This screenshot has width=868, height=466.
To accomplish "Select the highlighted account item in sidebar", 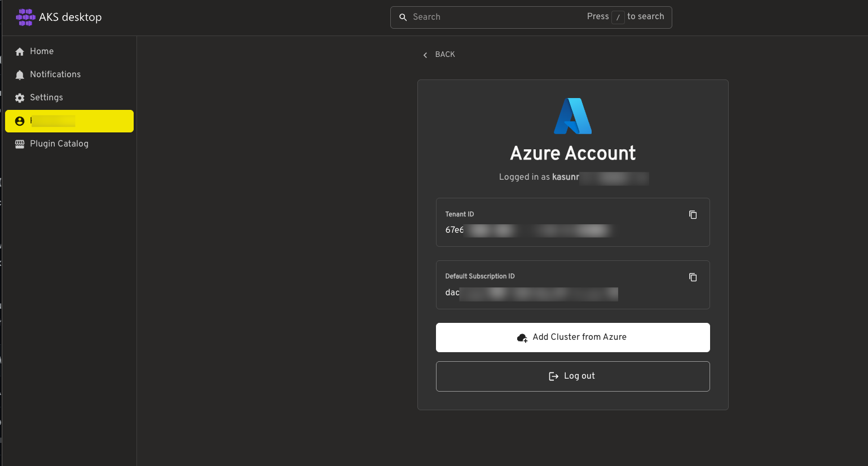I will pyautogui.click(x=69, y=121).
